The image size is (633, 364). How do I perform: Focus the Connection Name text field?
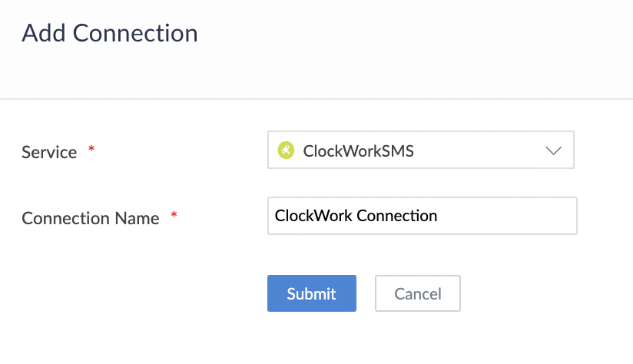[422, 216]
